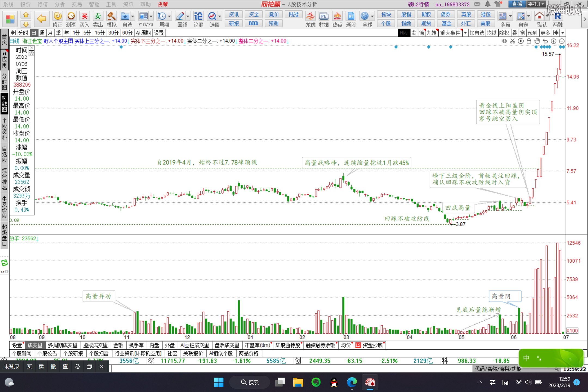
Task: Click the up arrow page icon
Action: pyautogui.click(x=26, y=15)
